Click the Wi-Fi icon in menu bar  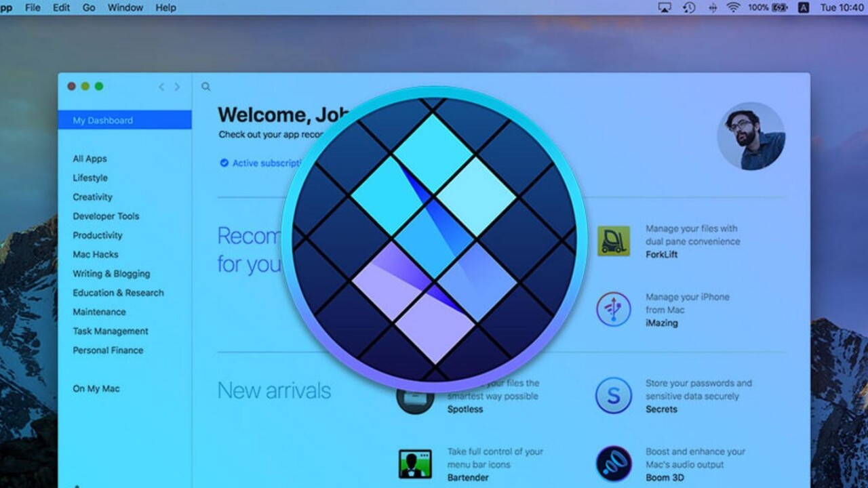pos(733,7)
